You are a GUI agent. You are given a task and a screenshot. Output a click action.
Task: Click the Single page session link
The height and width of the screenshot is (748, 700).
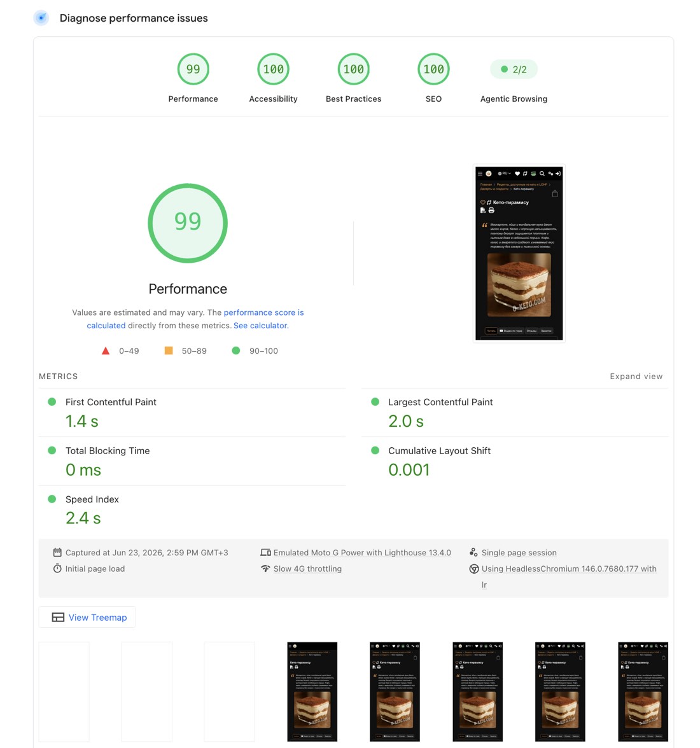(519, 552)
